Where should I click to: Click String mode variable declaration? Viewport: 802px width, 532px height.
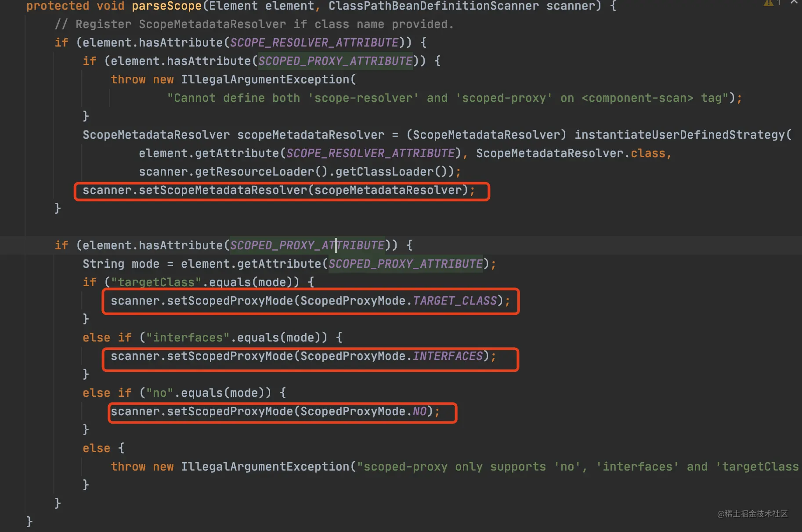[121, 264]
